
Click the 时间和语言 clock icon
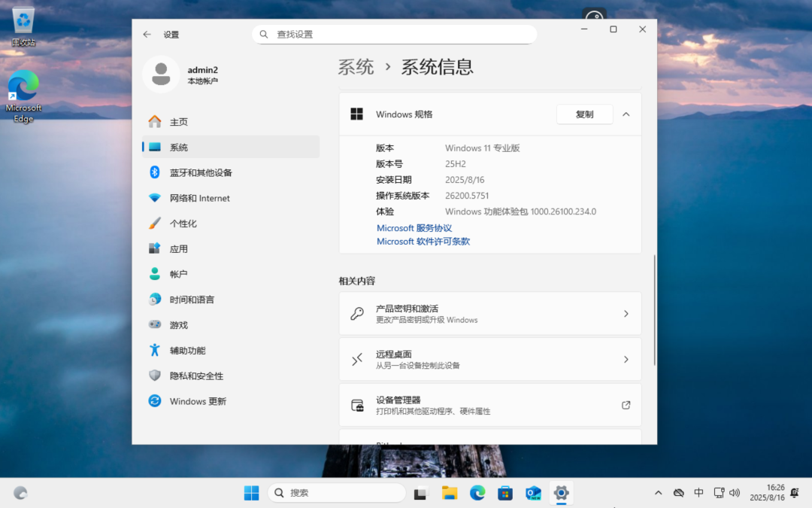(x=156, y=300)
